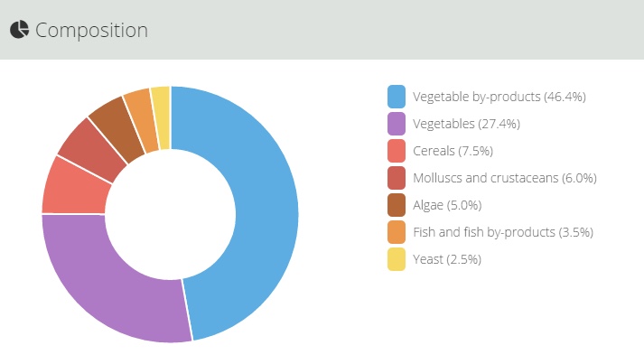
Task: Select the Yeast (2.5%) legend label
Action: click(x=447, y=259)
